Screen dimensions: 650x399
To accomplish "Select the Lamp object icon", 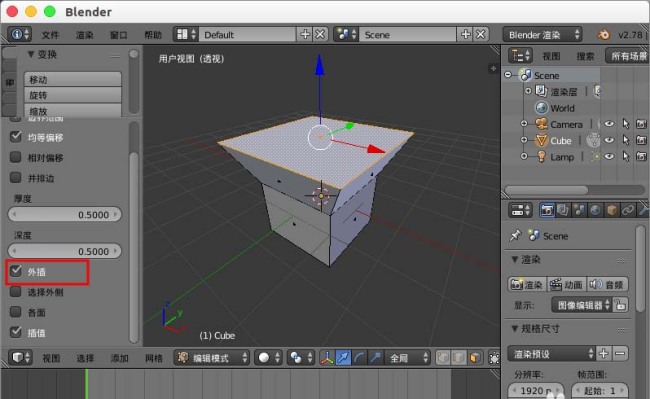I will pyautogui.click(x=541, y=157).
